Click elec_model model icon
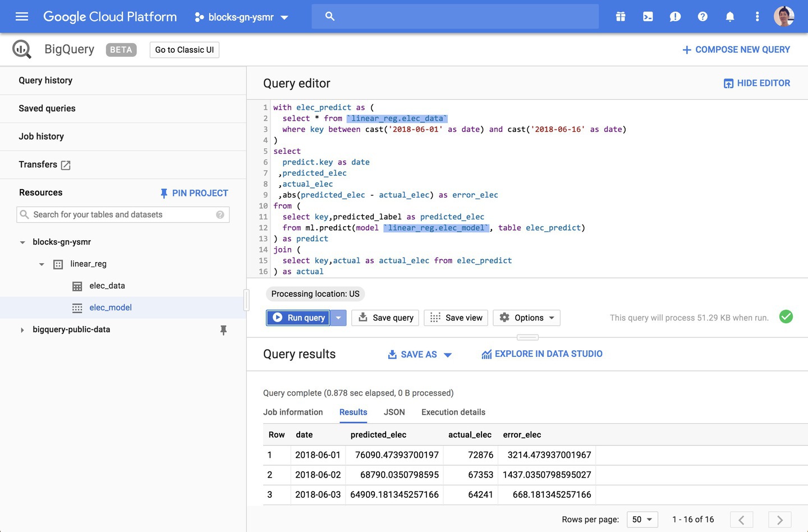The width and height of the screenshot is (808, 532). coord(77,308)
